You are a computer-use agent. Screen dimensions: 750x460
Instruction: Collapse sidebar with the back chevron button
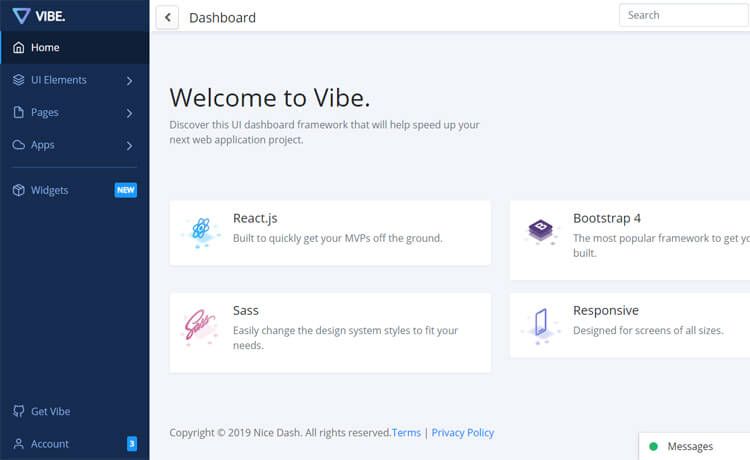click(x=167, y=18)
